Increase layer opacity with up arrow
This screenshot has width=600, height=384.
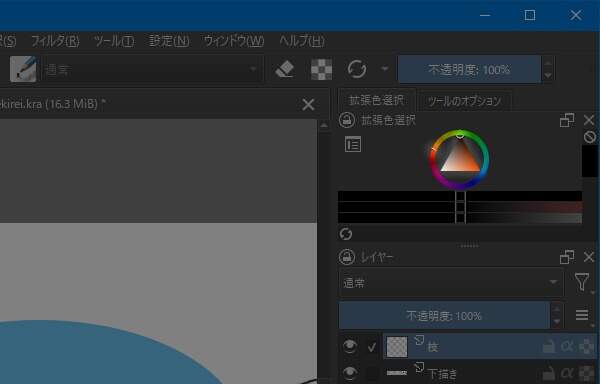pos(557,309)
